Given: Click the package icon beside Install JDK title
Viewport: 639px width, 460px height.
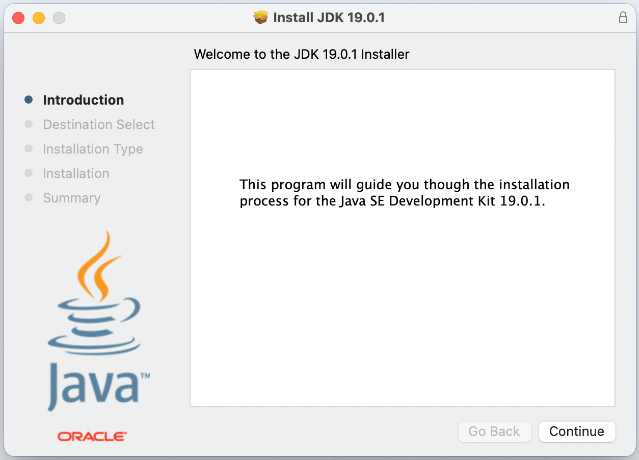Looking at the screenshot, I should point(260,18).
